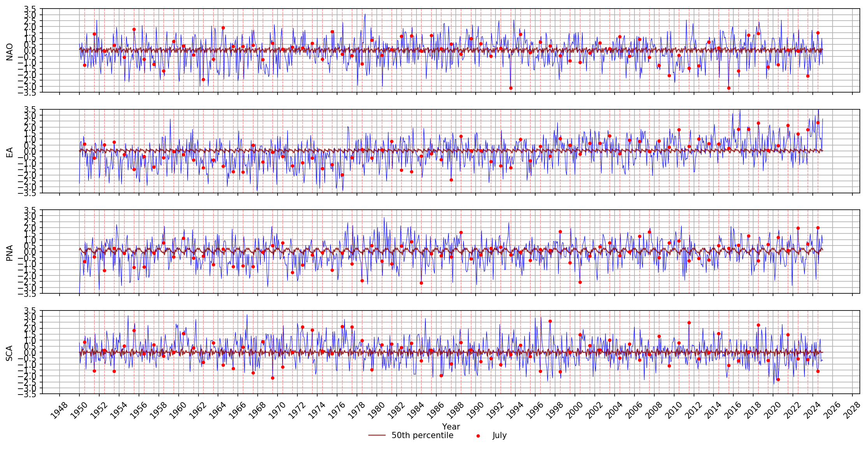The image size is (868, 456).
Task: Click the Year x-axis title
Action: [451, 427]
